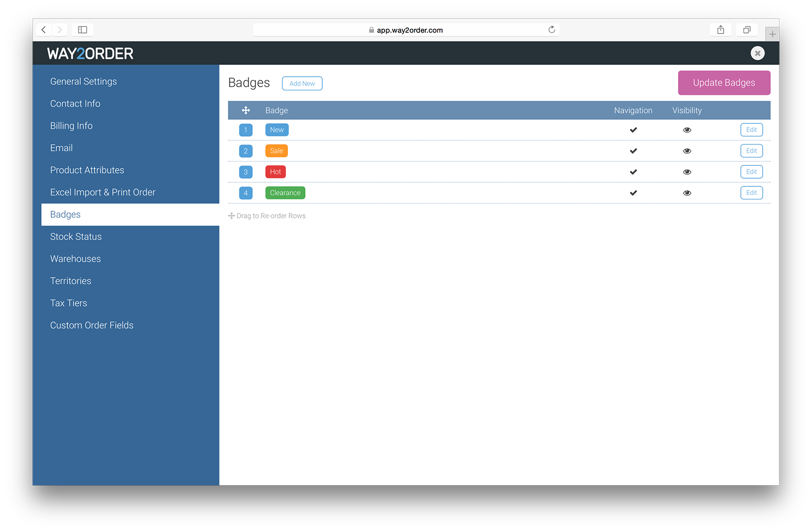Toggle navigation checkmark for Hot badge
Screen dimensions: 812x532
pyautogui.click(x=633, y=172)
